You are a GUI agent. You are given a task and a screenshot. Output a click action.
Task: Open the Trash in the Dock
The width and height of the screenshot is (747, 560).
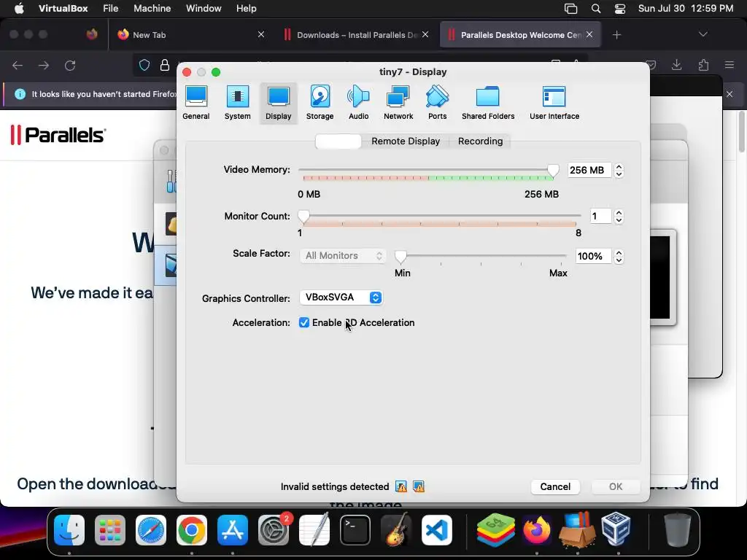[678, 530]
